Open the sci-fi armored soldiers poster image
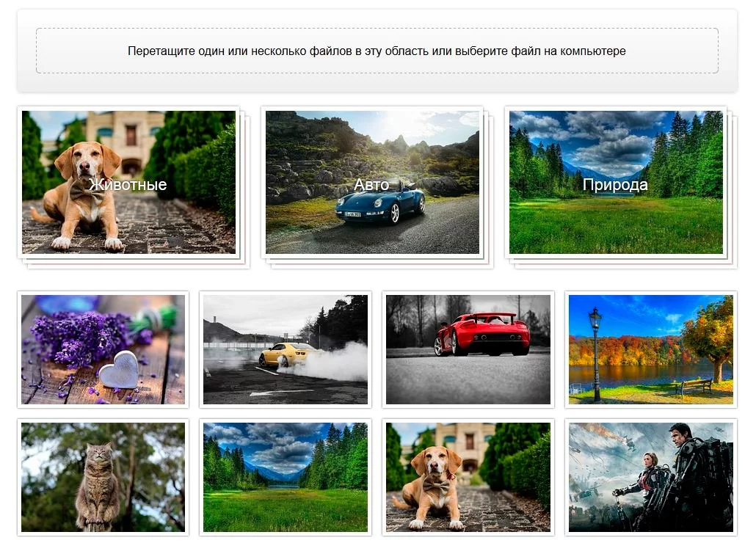The image size is (756, 543). (650, 477)
